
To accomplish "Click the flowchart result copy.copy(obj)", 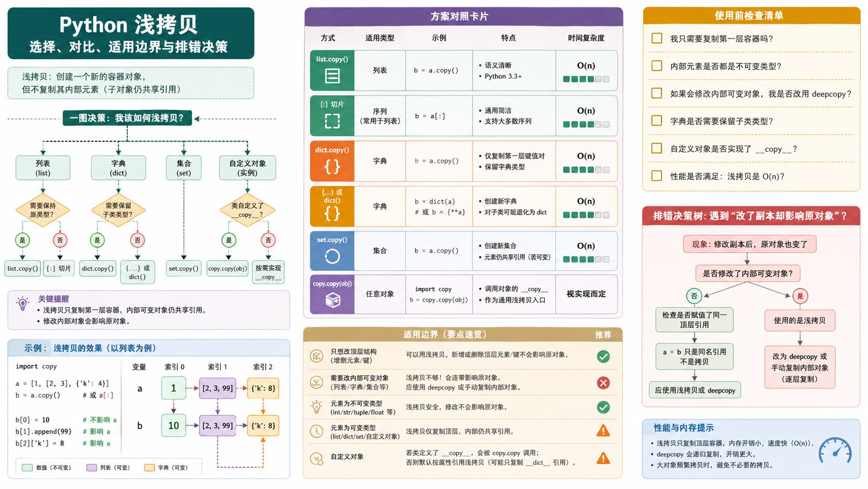I will pyautogui.click(x=227, y=269).
